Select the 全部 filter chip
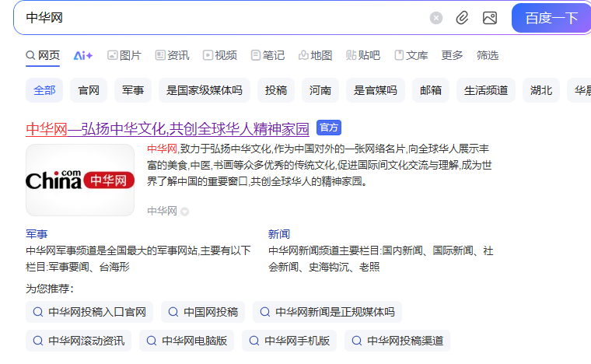Viewport: 591px width, 364px height. [44, 90]
